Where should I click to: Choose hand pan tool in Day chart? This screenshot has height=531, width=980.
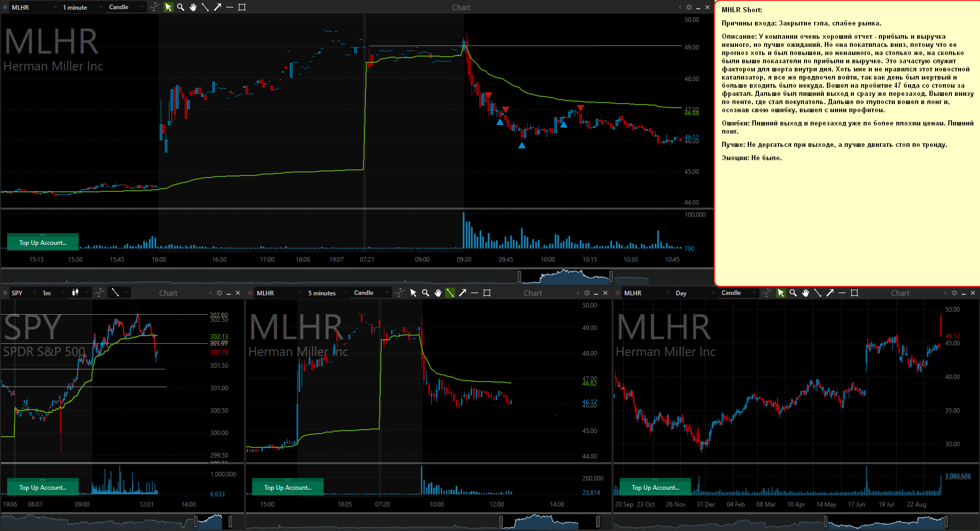[x=805, y=293]
